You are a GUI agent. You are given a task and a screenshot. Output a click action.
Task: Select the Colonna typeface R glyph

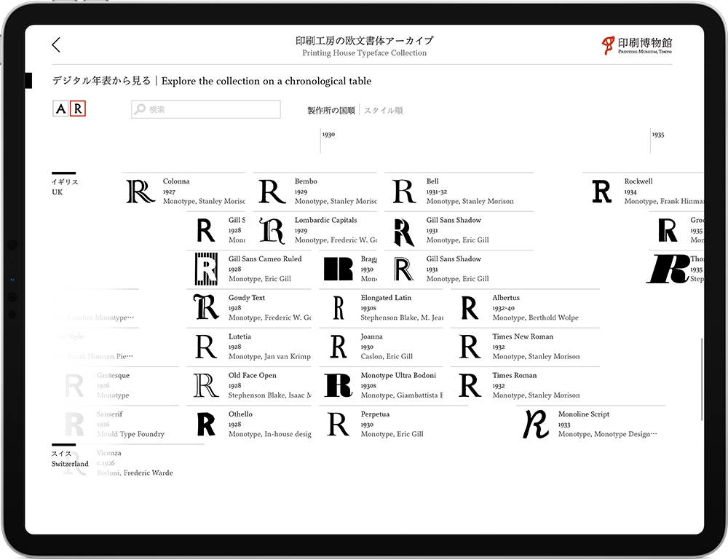point(141,192)
